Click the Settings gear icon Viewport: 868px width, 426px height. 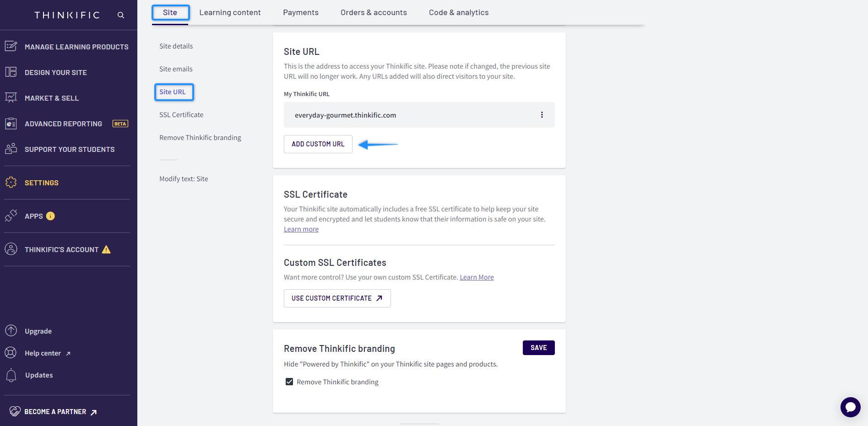click(11, 183)
